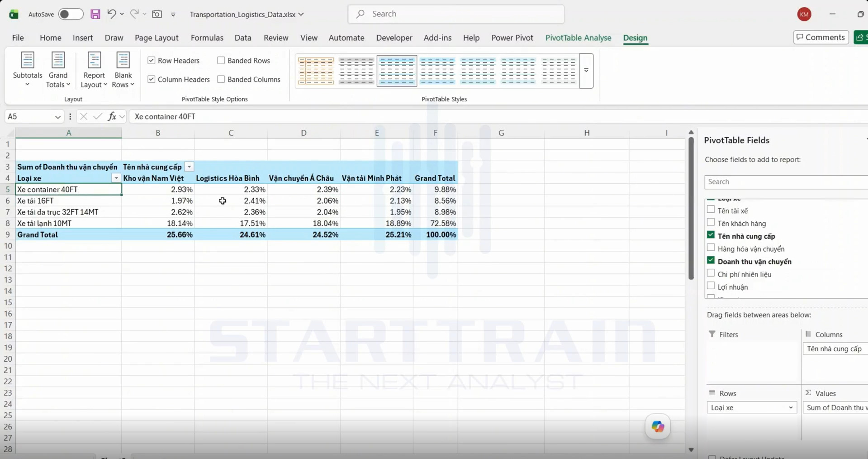
Task: Select the highlighted third PivotTable style
Action: coord(397,71)
